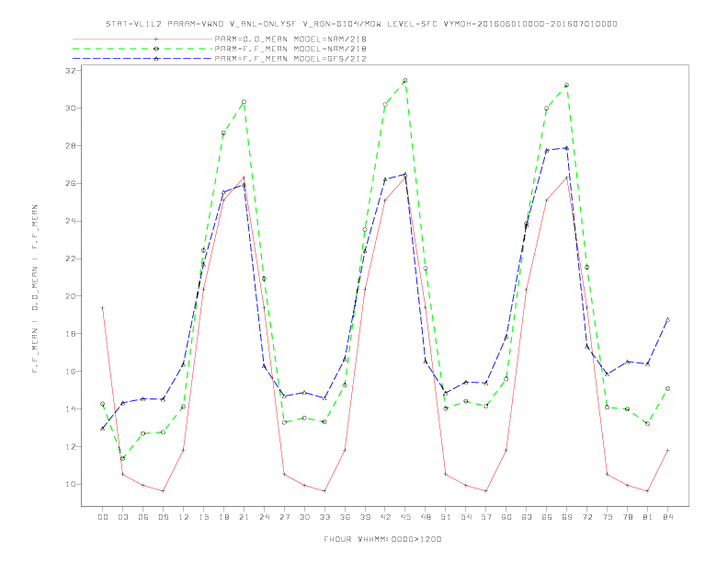The image size is (728, 563).
Task: Click the green circle peak at hour 45
Action: (405, 80)
